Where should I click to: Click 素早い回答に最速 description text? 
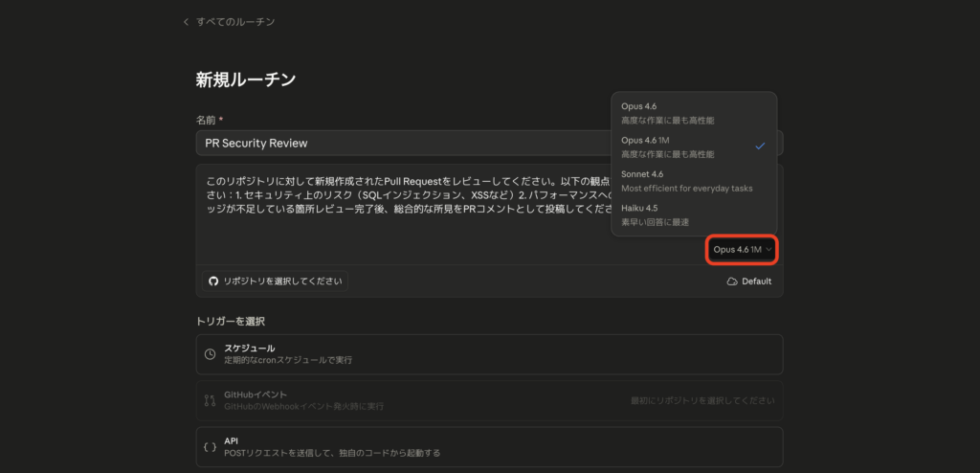[655, 222]
